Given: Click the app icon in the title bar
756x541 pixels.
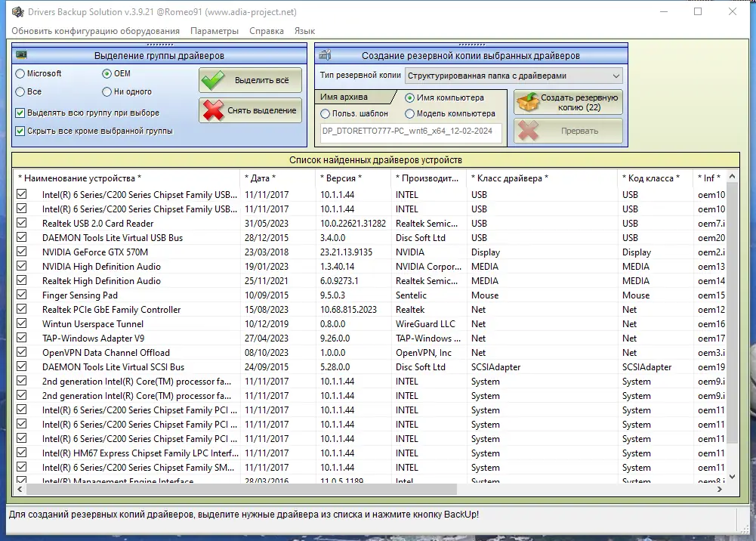Looking at the screenshot, I should 18,11.
